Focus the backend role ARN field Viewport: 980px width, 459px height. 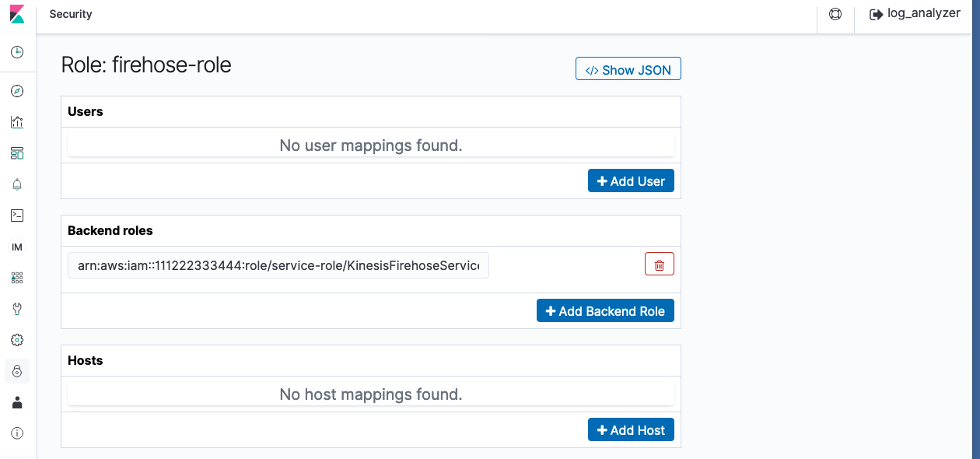tap(278, 265)
